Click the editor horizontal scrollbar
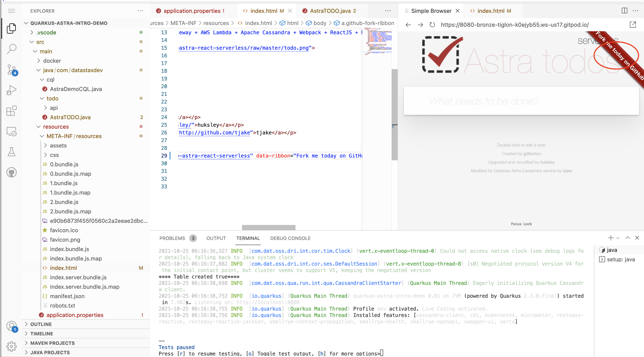Viewport: 644px width, 357px height. [x=269, y=228]
